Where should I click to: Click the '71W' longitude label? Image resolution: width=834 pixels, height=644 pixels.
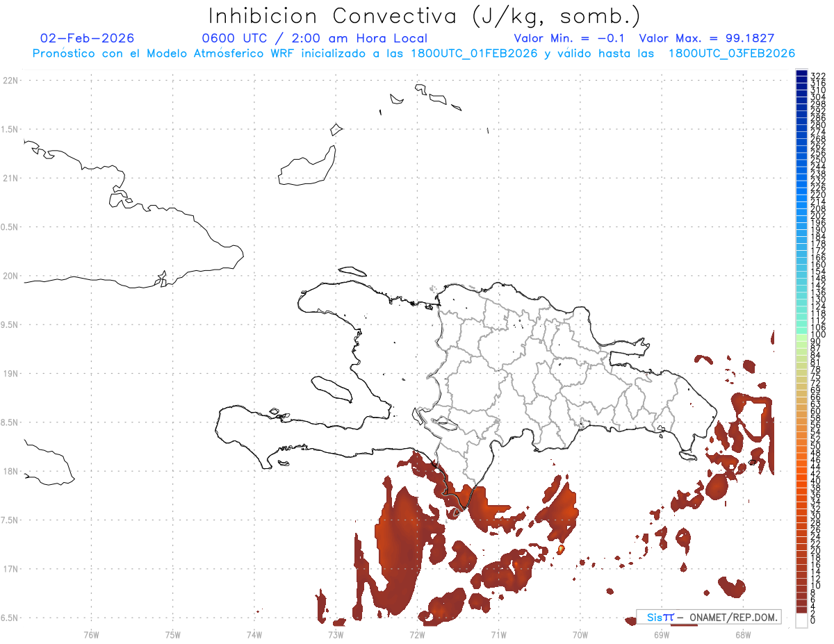coord(498,634)
